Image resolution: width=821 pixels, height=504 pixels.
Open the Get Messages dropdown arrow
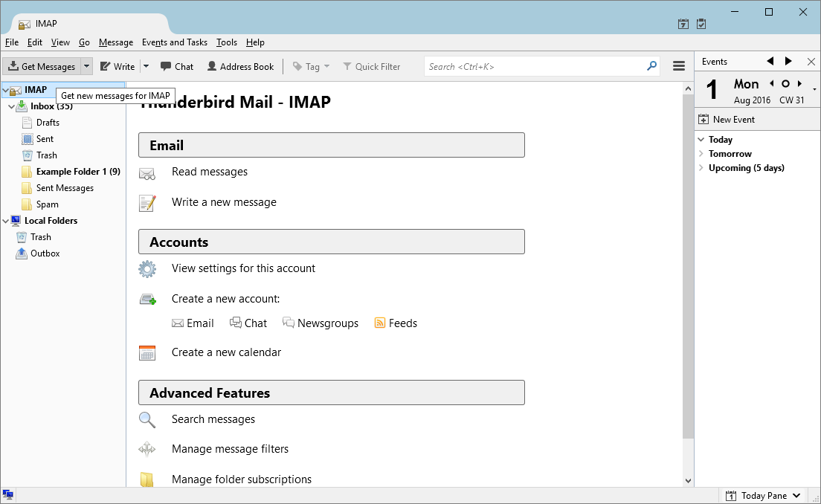point(86,66)
